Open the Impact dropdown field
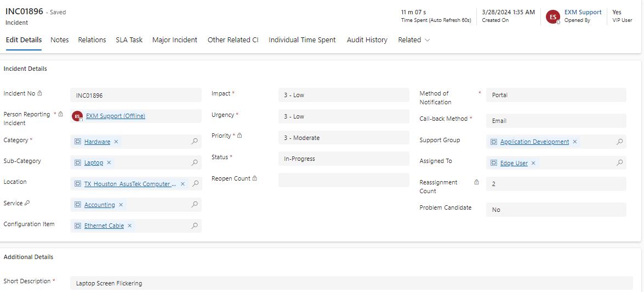Image resolution: width=644 pixels, height=292 pixels. click(x=343, y=96)
